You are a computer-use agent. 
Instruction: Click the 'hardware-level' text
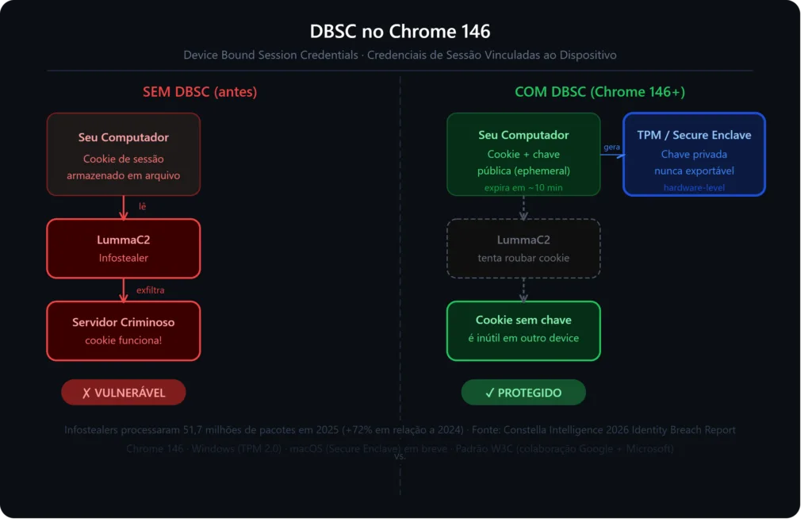pyautogui.click(x=694, y=187)
